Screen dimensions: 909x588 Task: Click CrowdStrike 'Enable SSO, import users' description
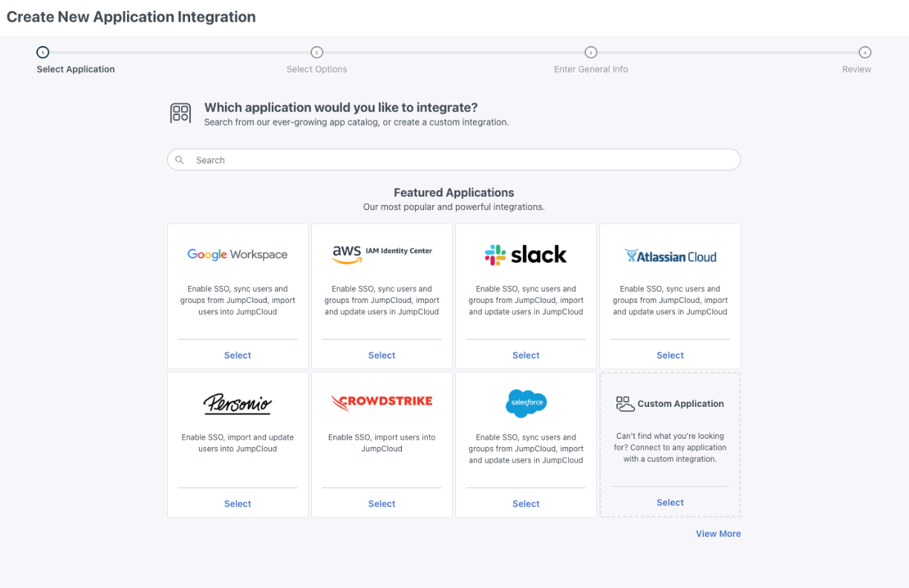(x=382, y=443)
